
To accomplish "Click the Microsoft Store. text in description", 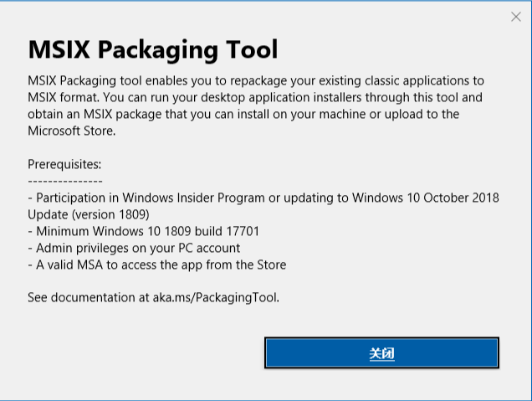I will pos(72,131).
